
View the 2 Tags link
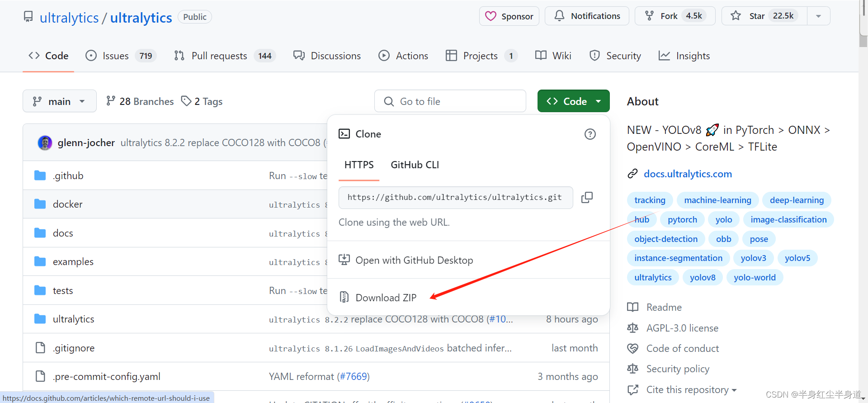pyautogui.click(x=202, y=101)
